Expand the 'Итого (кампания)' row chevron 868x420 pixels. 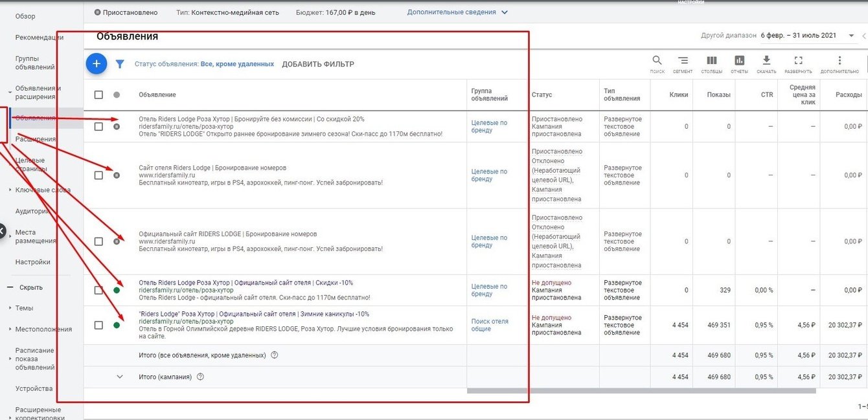119,377
